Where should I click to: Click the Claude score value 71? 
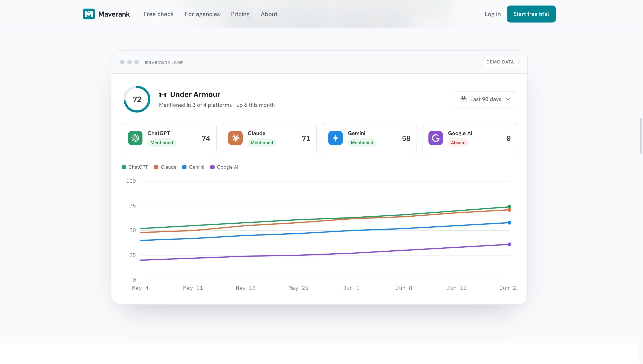pyautogui.click(x=306, y=138)
